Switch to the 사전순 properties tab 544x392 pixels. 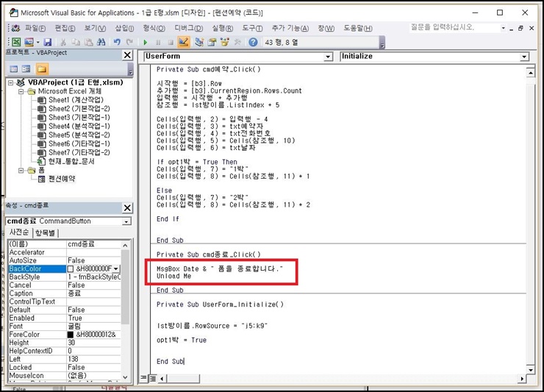click(x=19, y=232)
